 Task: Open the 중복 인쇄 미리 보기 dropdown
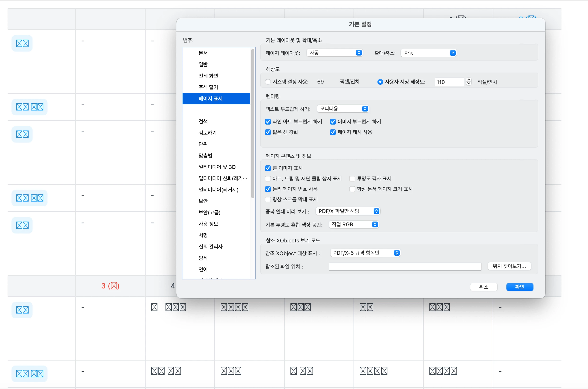pos(348,211)
